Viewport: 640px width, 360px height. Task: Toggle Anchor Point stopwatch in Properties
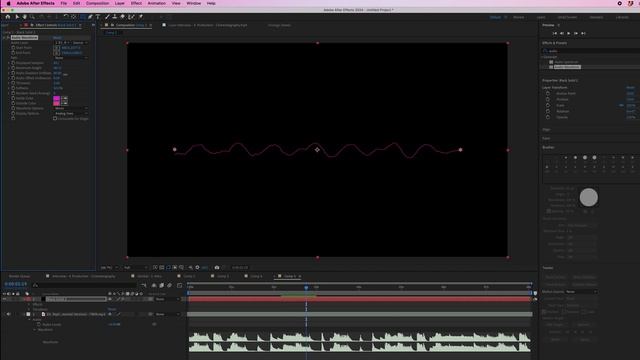click(x=548, y=93)
